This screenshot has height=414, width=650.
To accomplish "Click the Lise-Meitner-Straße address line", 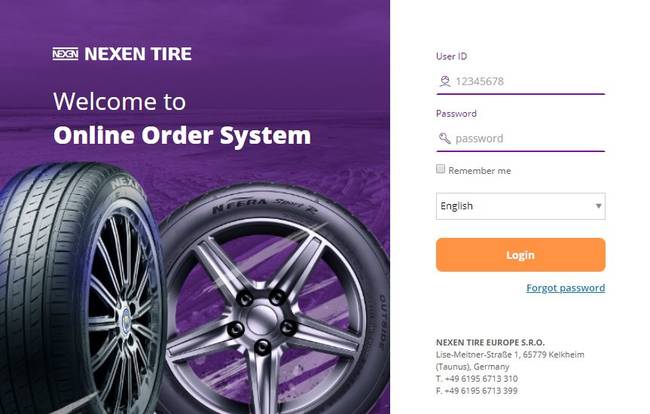I will point(510,355).
